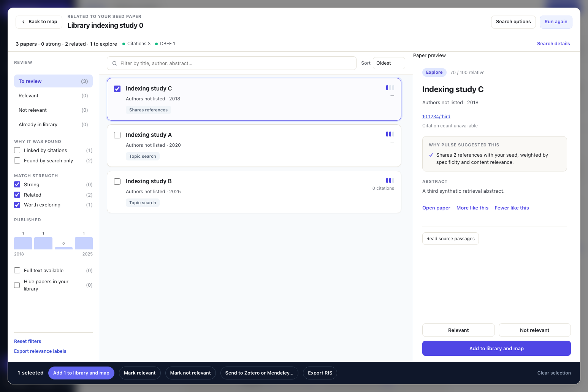The image size is (588, 392).
Task: Open Send to Zotero or Mendeley menu
Action: tap(259, 373)
